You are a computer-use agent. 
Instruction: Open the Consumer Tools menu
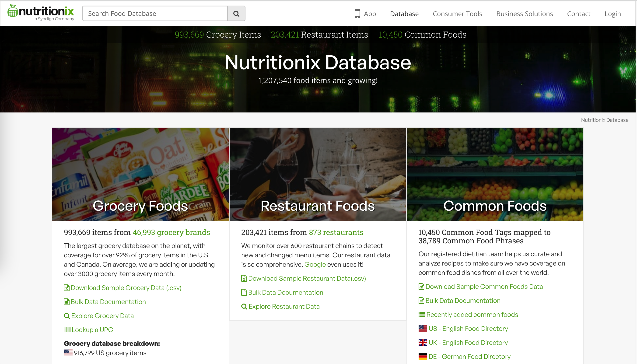tap(457, 14)
